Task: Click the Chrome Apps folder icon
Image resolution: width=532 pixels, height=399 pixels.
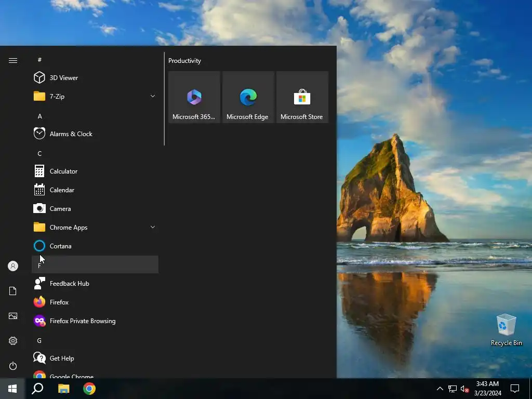Action: 39,227
